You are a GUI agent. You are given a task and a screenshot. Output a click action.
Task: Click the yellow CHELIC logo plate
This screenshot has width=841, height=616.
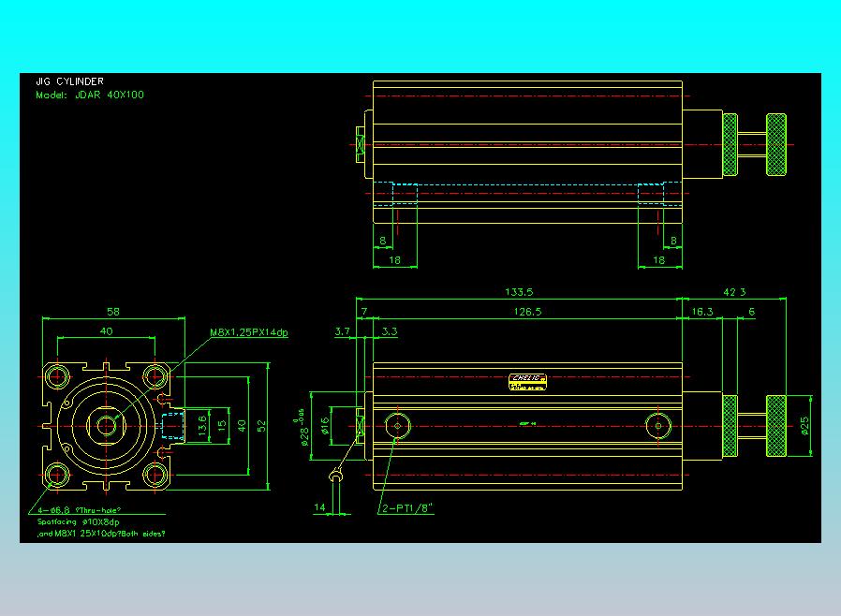click(527, 382)
